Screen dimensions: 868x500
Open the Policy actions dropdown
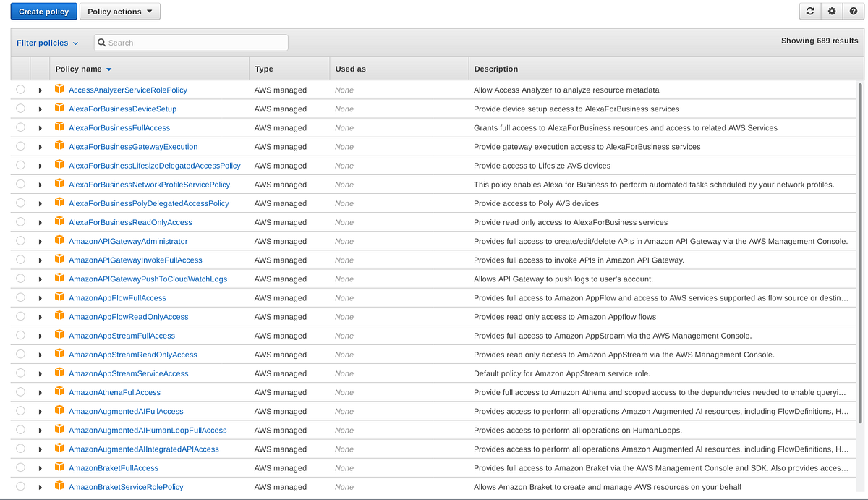pyautogui.click(x=119, y=11)
